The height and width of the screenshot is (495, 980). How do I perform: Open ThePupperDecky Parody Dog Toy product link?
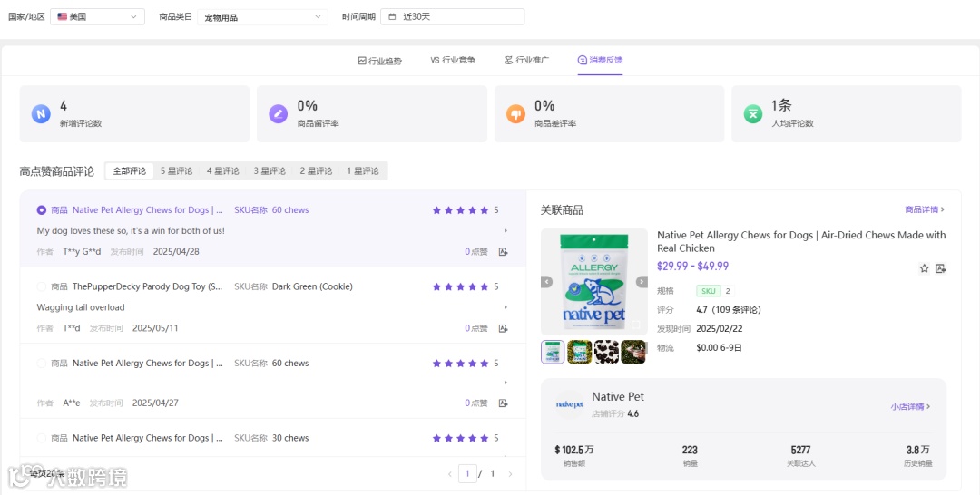(148, 286)
